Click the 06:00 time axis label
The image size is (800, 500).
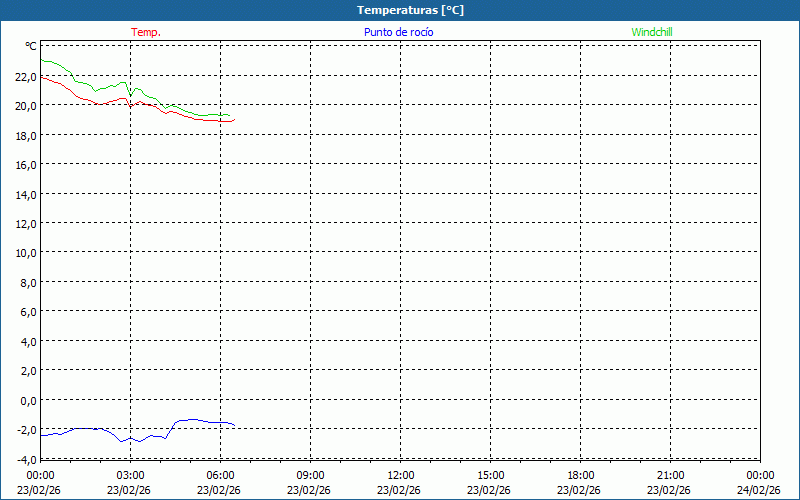(220, 475)
